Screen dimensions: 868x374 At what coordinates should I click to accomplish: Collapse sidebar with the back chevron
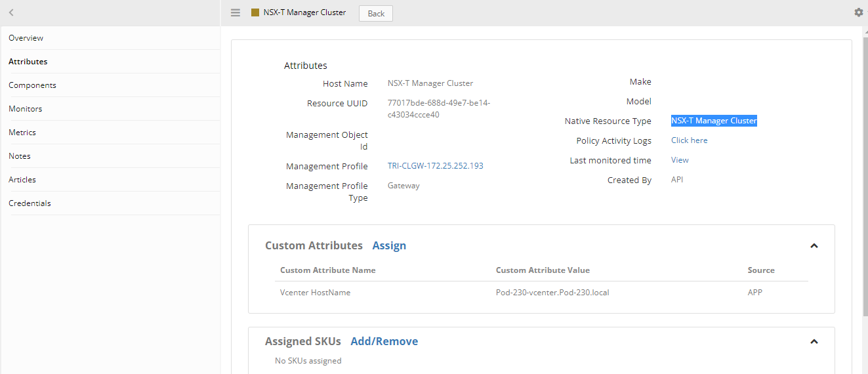pos(11,12)
